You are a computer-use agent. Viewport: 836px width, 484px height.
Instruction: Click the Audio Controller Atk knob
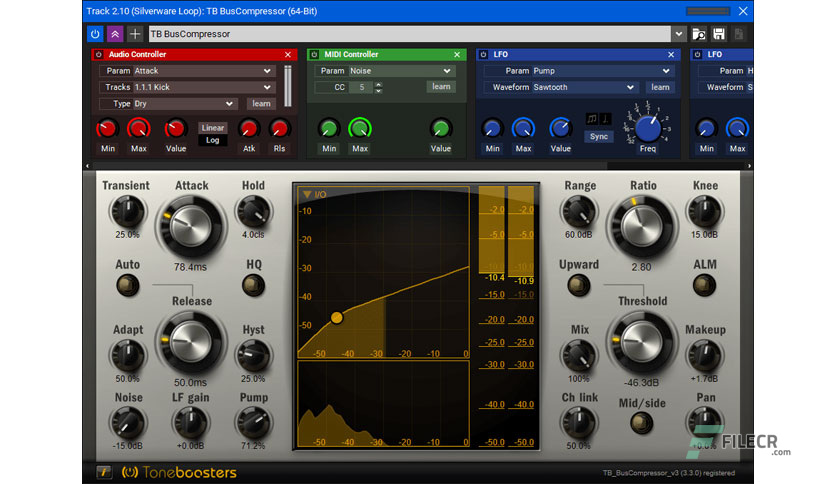click(x=248, y=129)
